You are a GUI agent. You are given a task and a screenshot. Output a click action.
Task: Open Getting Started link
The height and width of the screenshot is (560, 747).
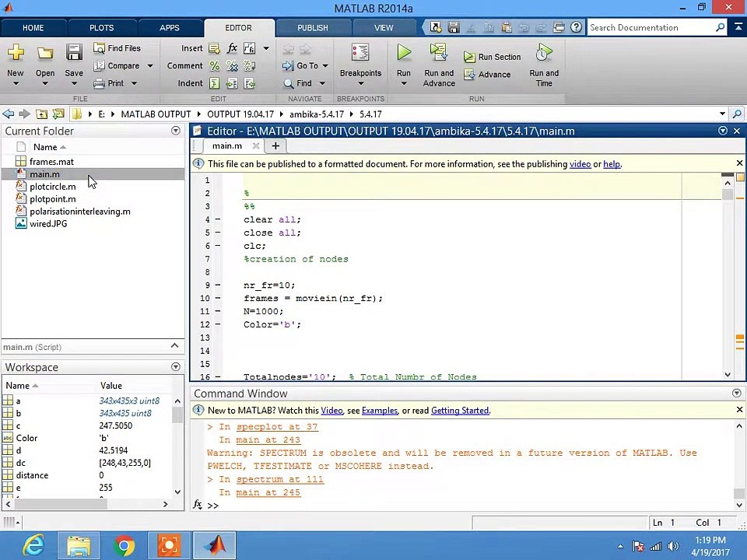[x=460, y=411]
